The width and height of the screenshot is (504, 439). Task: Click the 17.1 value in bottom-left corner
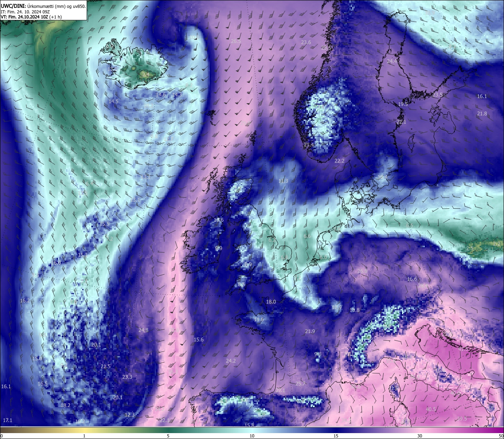(7, 420)
